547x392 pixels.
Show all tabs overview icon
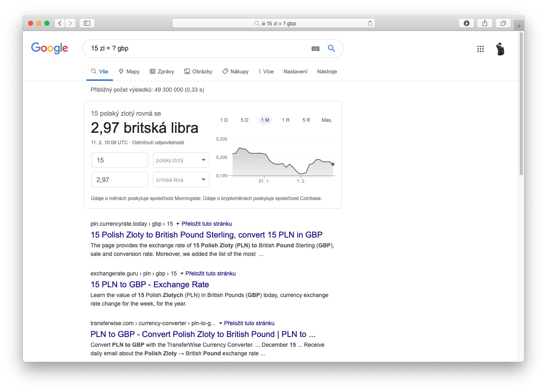click(x=503, y=23)
